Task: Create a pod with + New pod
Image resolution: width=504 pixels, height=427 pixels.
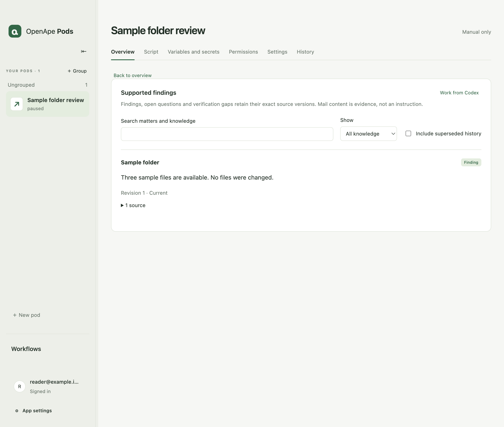Action: (x=26, y=315)
